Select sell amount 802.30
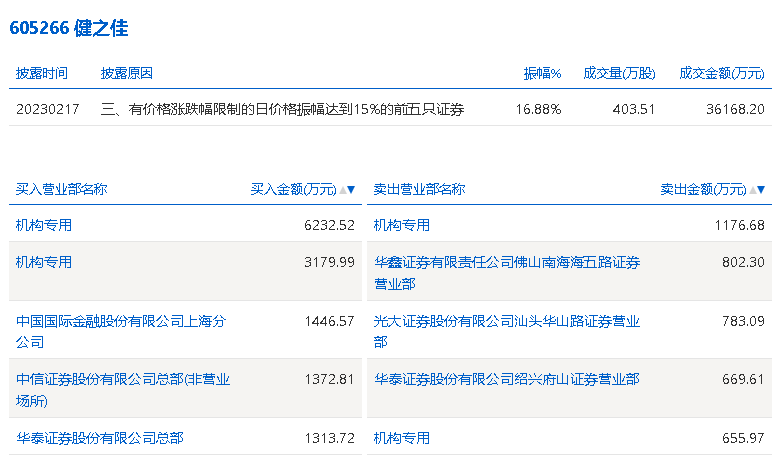The height and width of the screenshot is (460, 782). [x=743, y=262]
